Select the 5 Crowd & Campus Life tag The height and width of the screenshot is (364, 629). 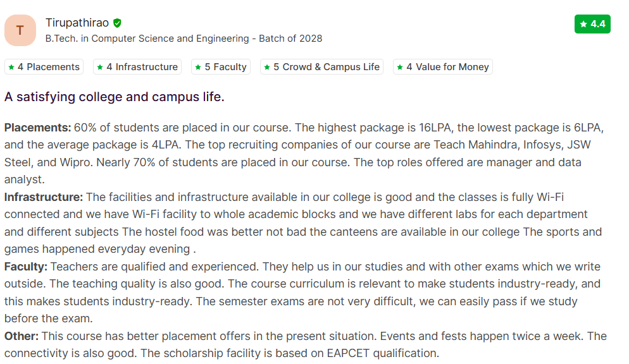pyautogui.click(x=321, y=67)
